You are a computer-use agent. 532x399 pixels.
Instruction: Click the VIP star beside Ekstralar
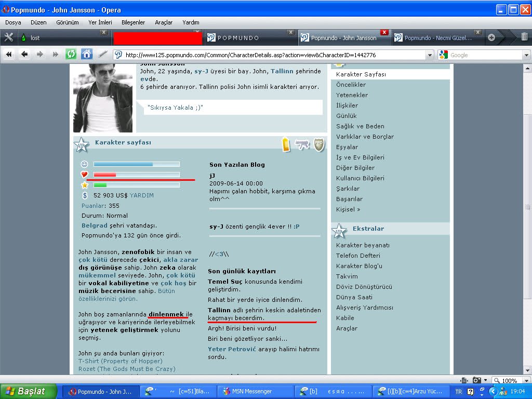(339, 231)
